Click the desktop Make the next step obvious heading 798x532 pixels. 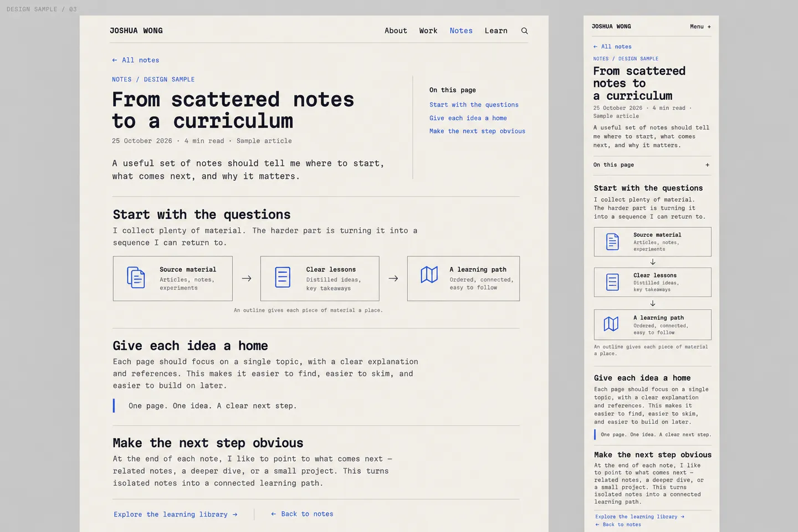click(x=208, y=443)
